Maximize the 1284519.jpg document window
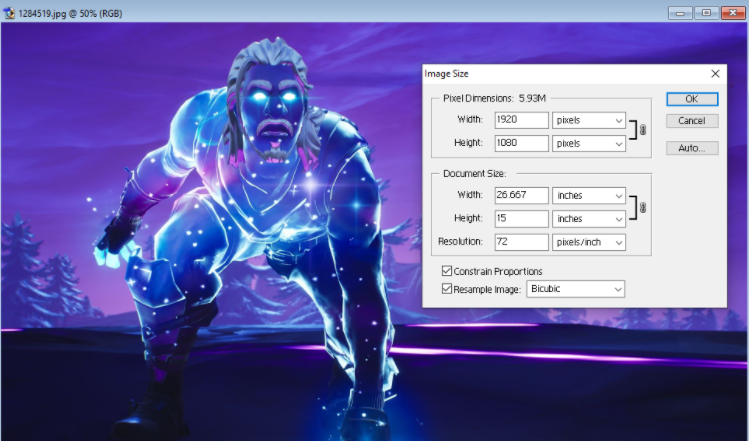The image size is (749, 442). click(x=706, y=13)
